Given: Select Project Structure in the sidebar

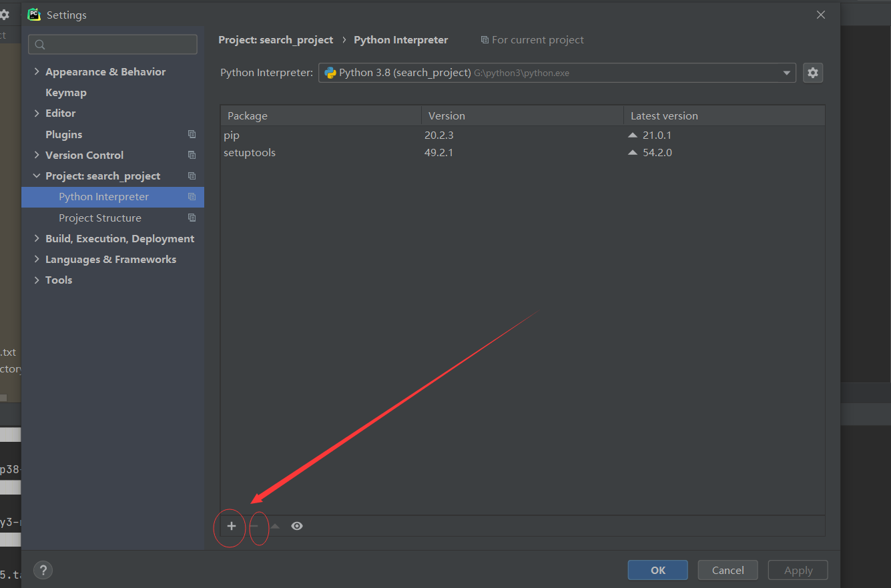Looking at the screenshot, I should click(100, 218).
